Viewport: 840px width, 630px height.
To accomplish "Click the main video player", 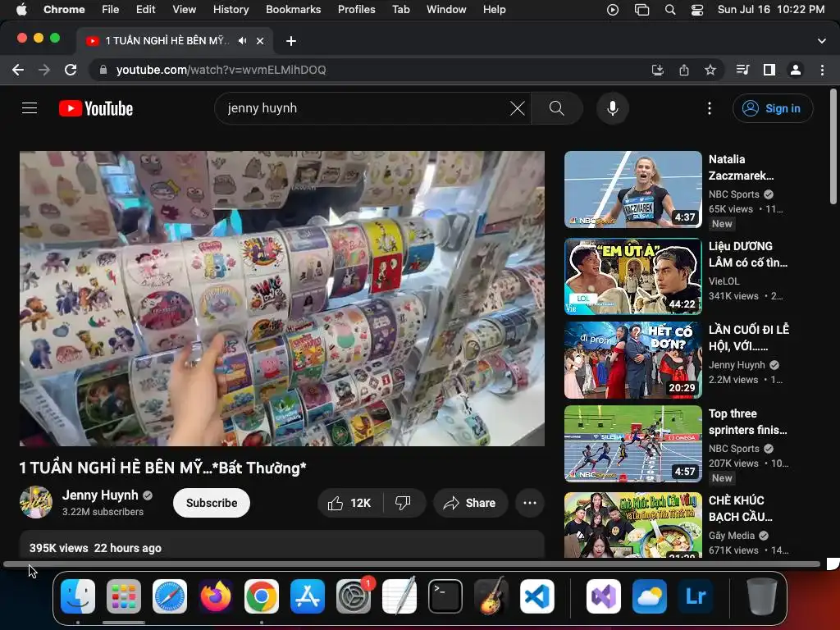I will point(282,299).
